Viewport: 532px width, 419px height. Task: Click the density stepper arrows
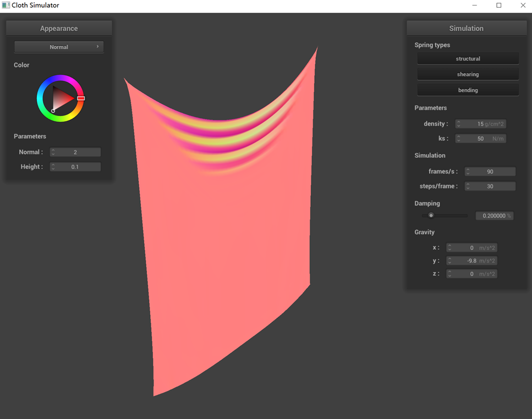coord(459,124)
